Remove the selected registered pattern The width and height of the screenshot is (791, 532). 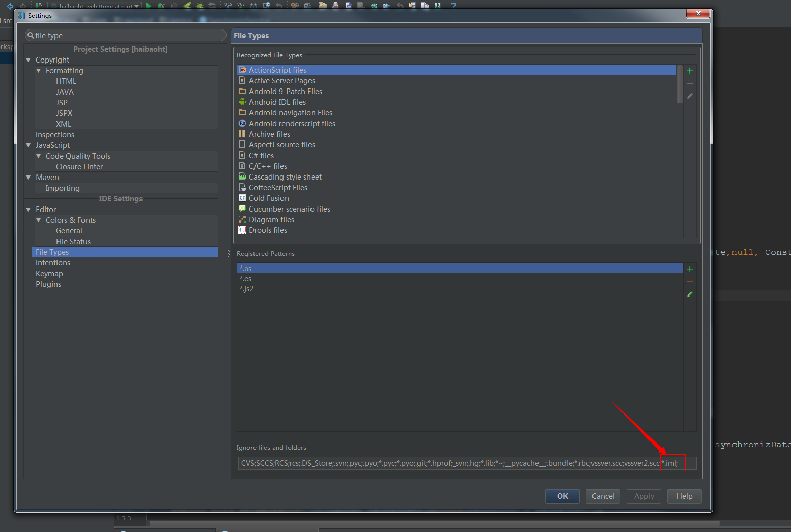[690, 282]
